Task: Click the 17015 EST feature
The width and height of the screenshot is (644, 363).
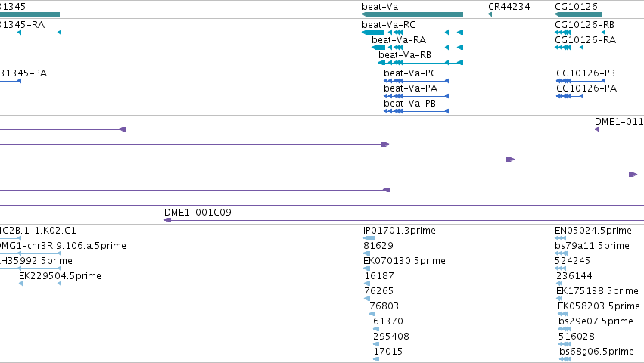Action: [x=376, y=359]
